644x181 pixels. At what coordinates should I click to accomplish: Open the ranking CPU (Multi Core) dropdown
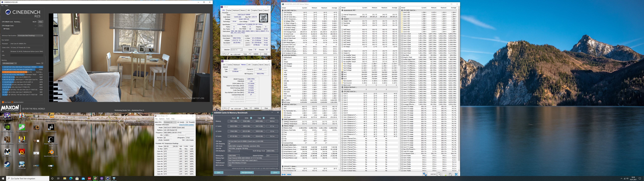(10, 63)
